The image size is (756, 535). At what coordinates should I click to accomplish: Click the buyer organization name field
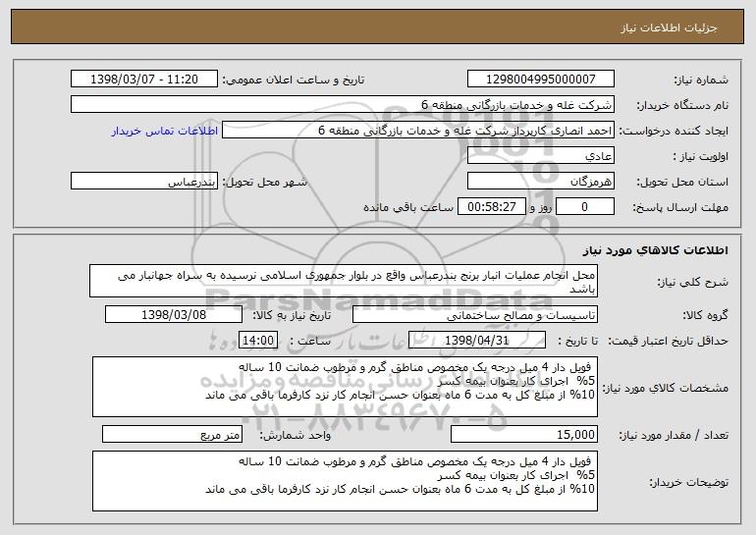pos(343,105)
